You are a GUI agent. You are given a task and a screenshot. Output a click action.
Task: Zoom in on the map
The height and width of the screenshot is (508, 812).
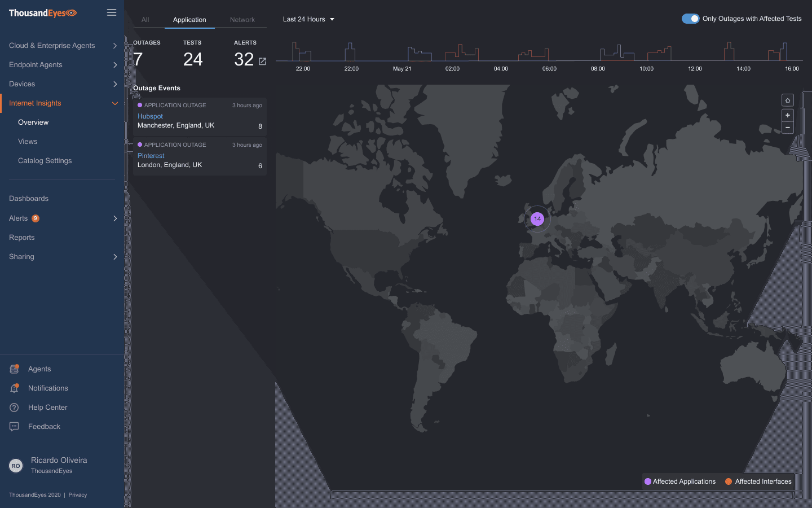coord(788,115)
